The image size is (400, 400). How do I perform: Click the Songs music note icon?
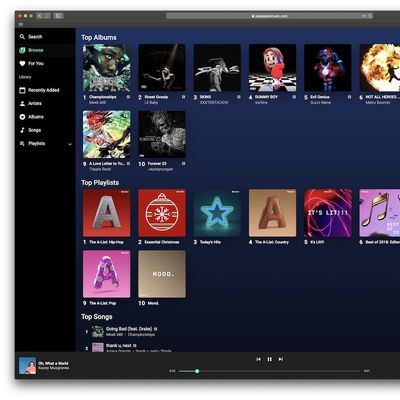[22, 130]
